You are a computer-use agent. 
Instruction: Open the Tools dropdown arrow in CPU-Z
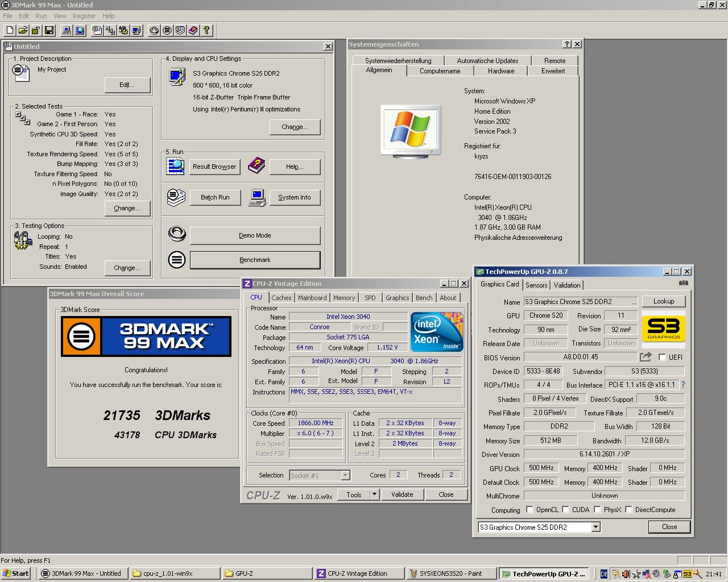[374, 494]
